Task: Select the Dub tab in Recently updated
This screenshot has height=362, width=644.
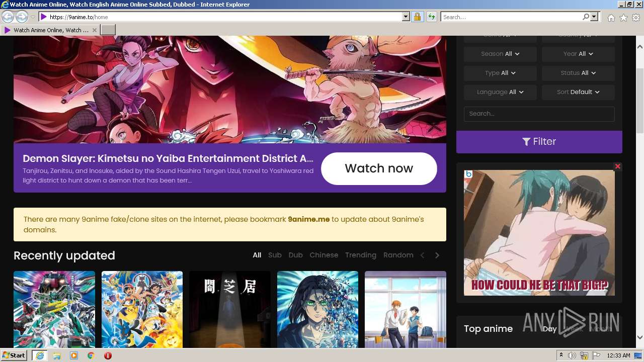Action: (x=295, y=255)
